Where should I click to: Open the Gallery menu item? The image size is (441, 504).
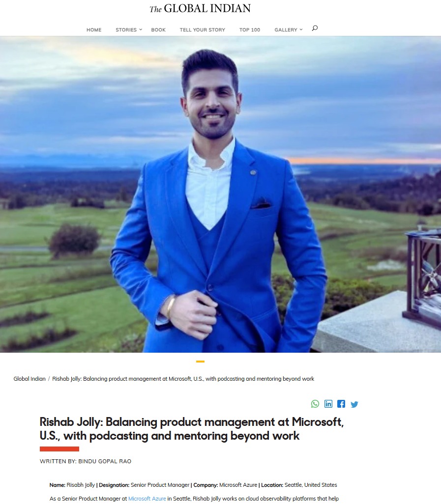pos(286,29)
